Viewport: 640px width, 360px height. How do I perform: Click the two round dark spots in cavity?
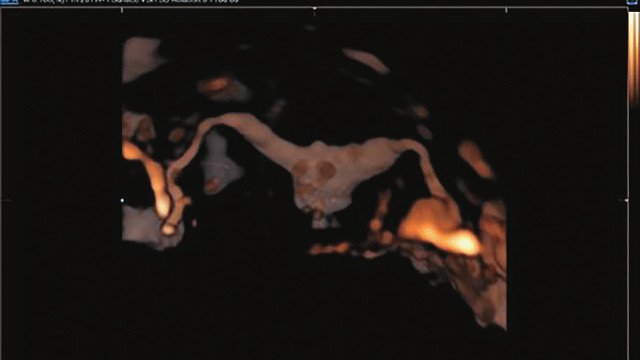(x=313, y=170)
